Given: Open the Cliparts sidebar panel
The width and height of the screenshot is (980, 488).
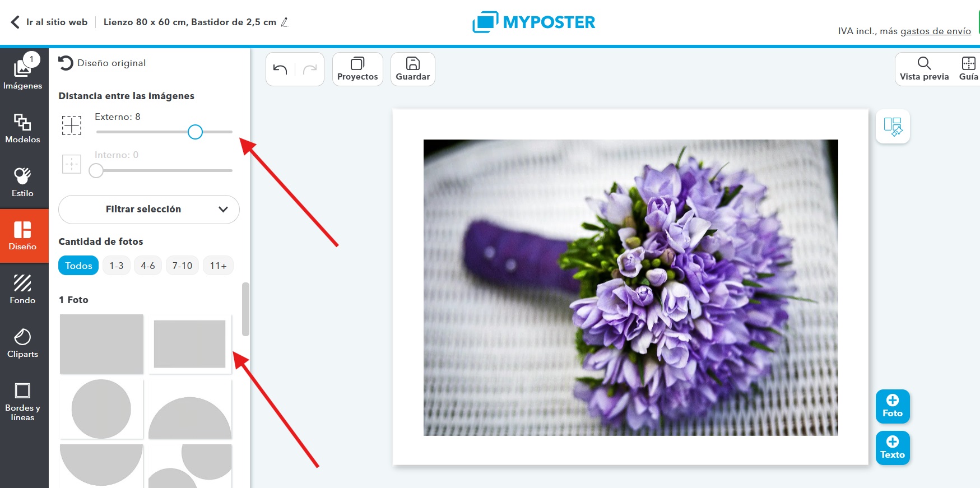Looking at the screenshot, I should (x=23, y=343).
